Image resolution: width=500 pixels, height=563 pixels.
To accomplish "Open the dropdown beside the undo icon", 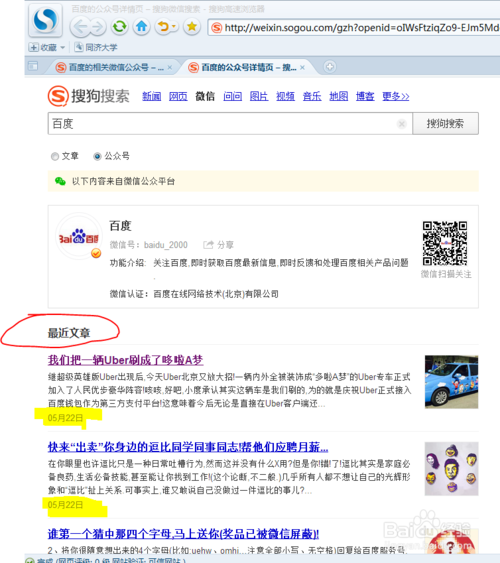I will click(174, 26).
